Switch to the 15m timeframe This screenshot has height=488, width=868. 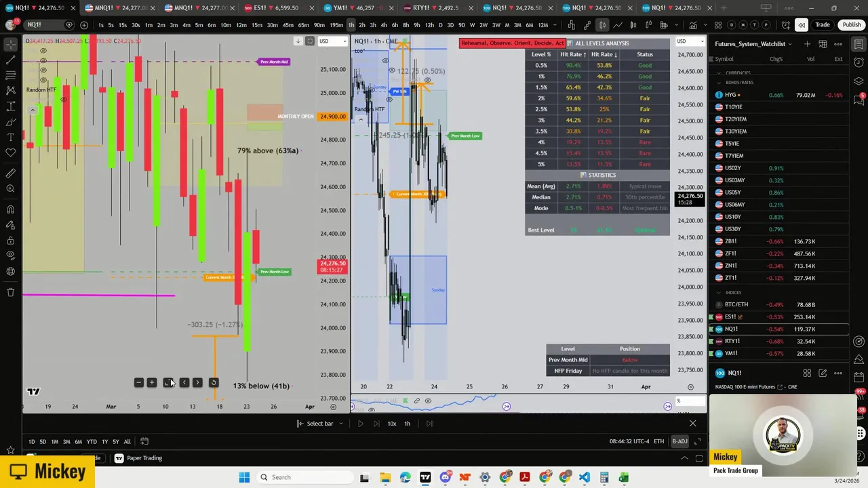coord(256,25)
